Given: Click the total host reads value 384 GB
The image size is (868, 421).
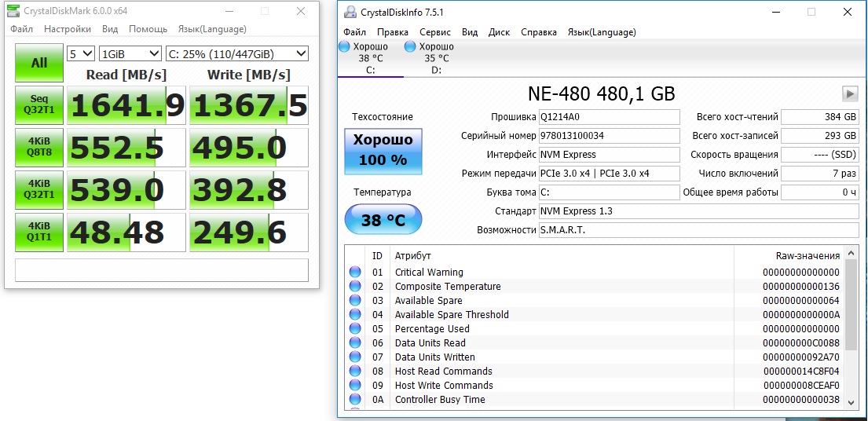Looking at the screenshot, I should pyautogui.click(x=820, y=117).
